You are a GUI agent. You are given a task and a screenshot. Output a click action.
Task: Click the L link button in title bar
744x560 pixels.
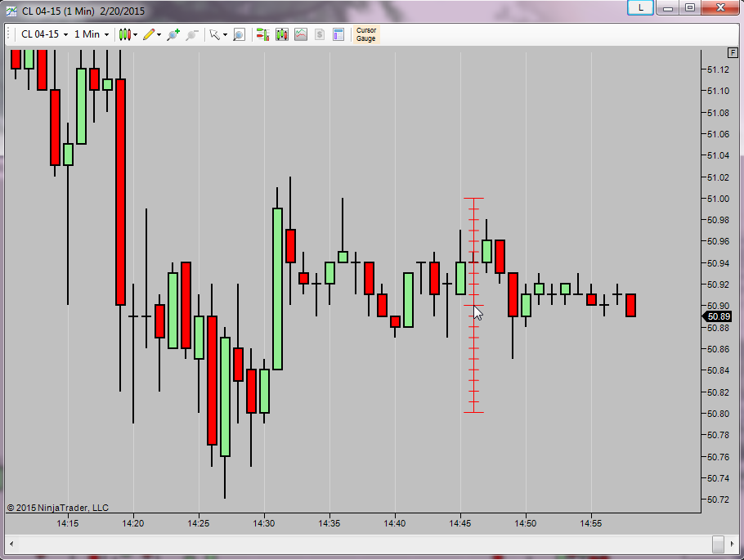(x=640, y=7)
